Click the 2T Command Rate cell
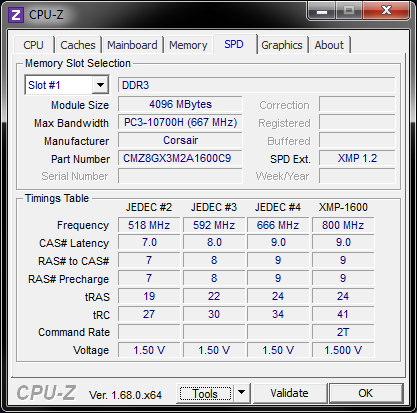Image resolution: width=417 pixels, height=413 pixels. [343, 332]
